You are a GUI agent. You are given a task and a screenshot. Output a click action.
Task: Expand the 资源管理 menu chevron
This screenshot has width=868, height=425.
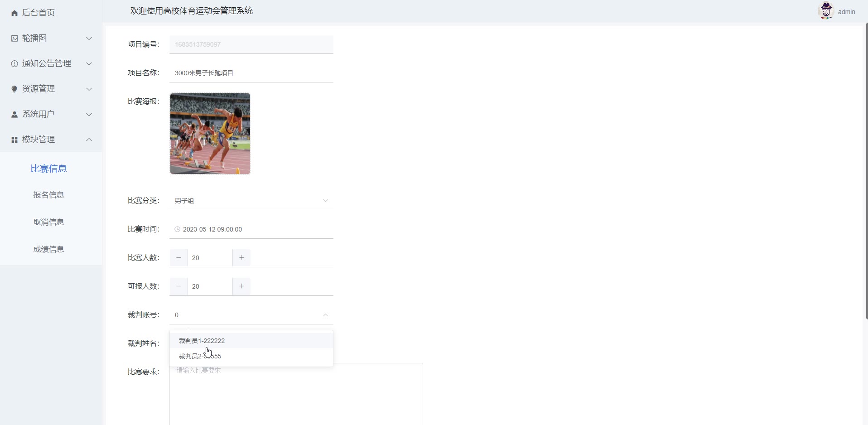[89, 89]
